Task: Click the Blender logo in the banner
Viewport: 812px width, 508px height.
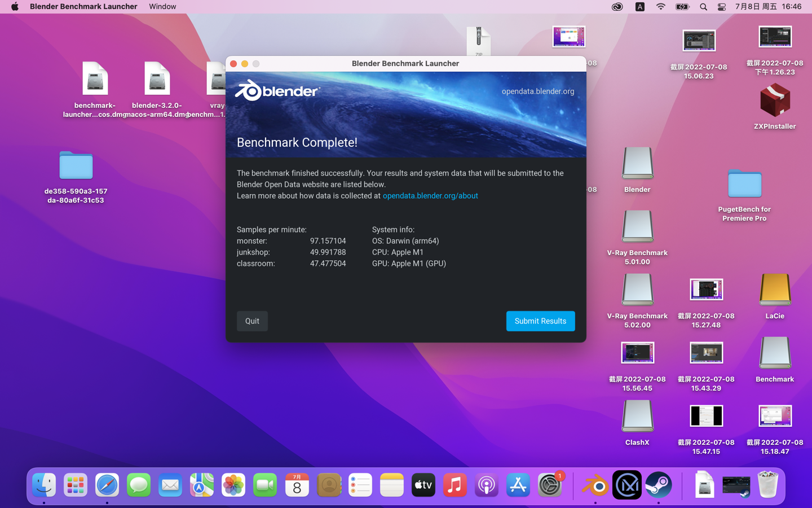Action: (x=277, y=90)
